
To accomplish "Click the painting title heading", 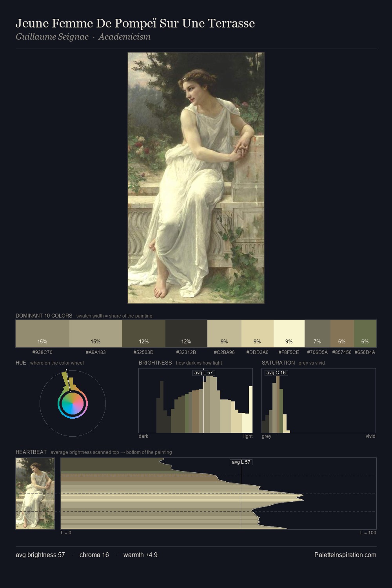I will [x=135, y=24].
